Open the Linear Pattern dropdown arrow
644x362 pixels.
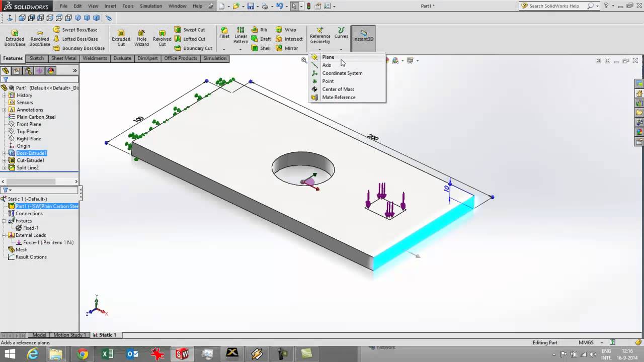[240, 49]
